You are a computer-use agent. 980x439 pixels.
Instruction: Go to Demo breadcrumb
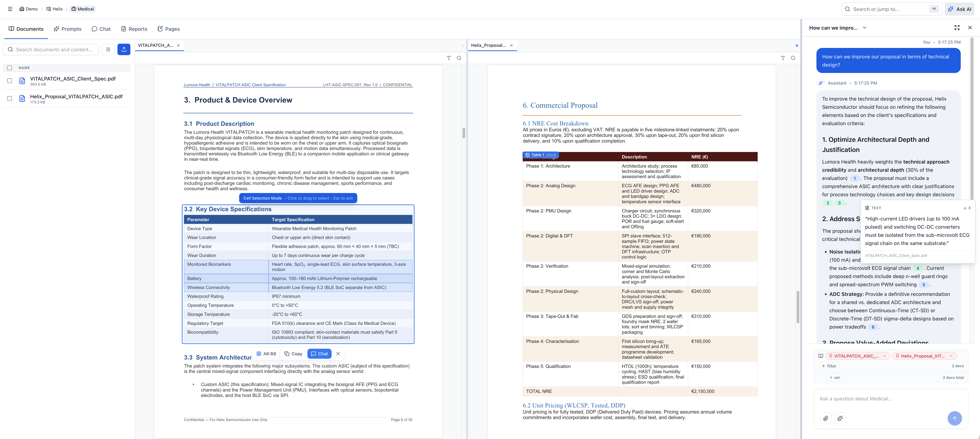click(29, 9)
